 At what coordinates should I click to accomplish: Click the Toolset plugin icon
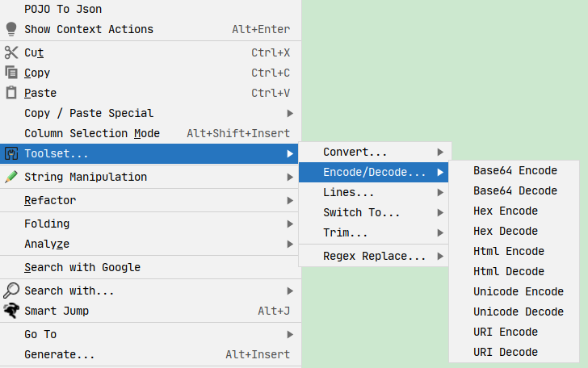11,153
